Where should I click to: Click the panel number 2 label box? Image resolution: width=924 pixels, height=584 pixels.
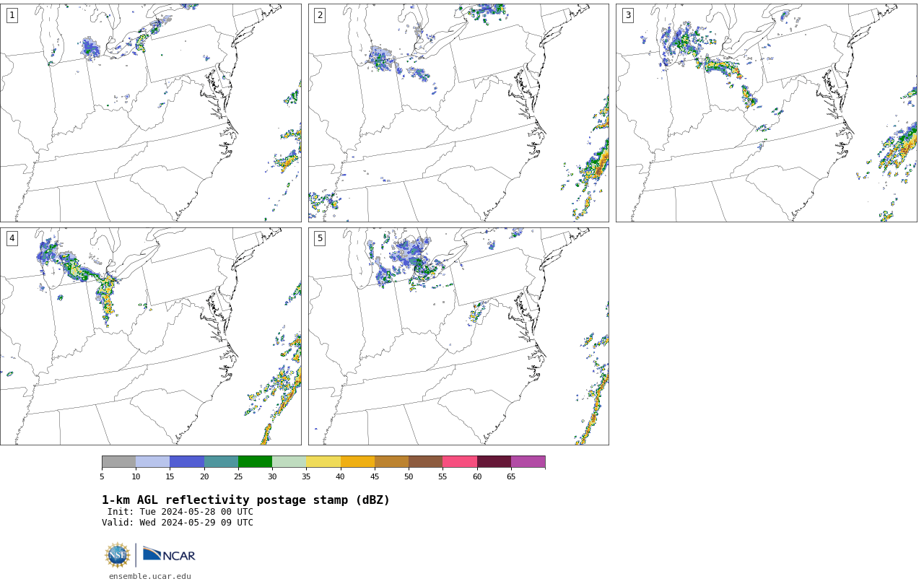(320, 15)
